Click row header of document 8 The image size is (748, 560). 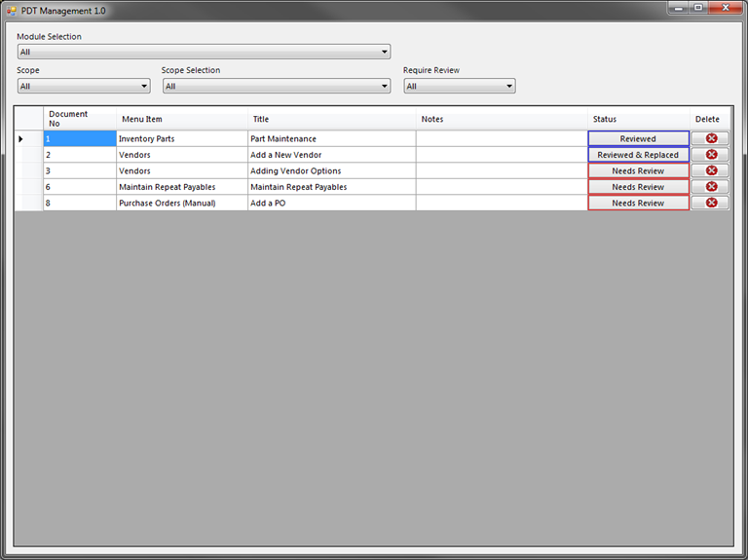pyautogui.click(x=28, y=203)
